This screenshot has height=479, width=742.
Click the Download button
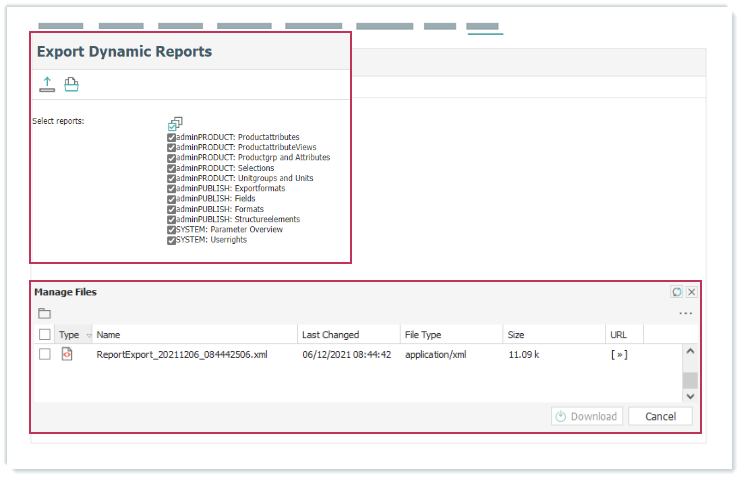pos(587,416)
